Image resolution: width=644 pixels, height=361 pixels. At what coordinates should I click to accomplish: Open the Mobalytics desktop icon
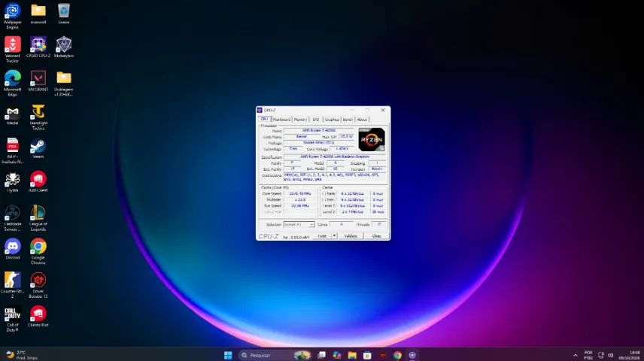tap(64, 47)
